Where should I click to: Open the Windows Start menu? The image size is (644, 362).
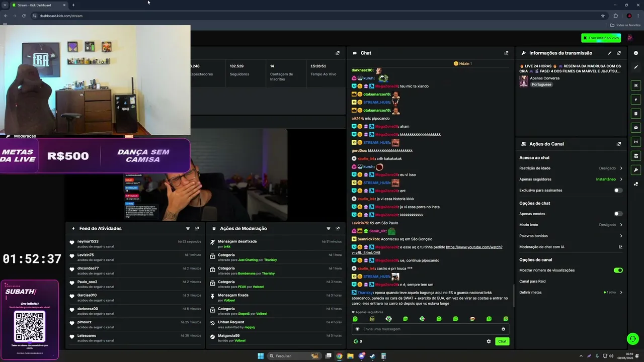point(261,356)
